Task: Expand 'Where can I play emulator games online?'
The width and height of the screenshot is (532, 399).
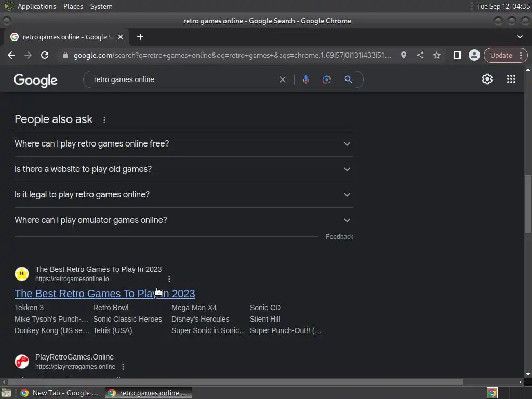Action: (184, 220)
